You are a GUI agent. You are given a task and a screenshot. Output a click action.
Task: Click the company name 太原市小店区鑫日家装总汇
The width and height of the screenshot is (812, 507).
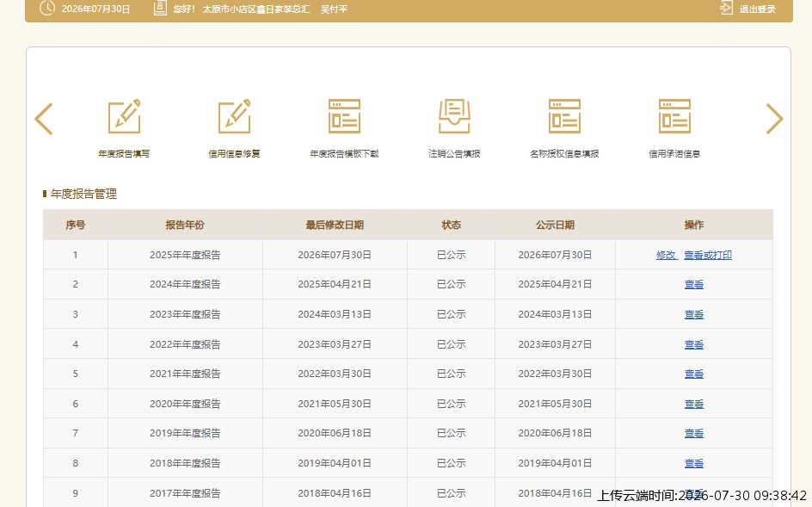point(255,9)
